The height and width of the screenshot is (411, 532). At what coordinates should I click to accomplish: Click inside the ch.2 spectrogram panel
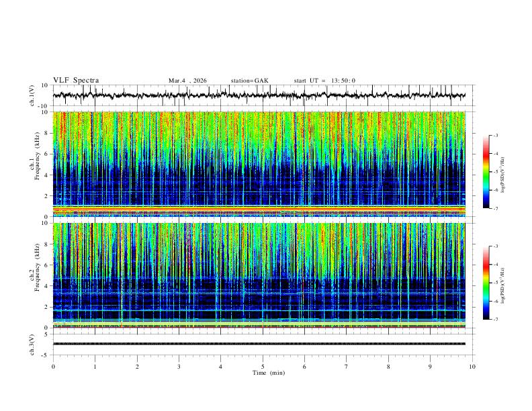259,275
